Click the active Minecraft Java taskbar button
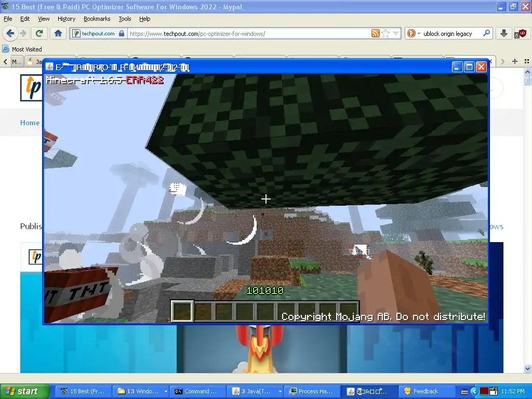The height and width of the screenshot is (399, 532). [x=368, y=391]
